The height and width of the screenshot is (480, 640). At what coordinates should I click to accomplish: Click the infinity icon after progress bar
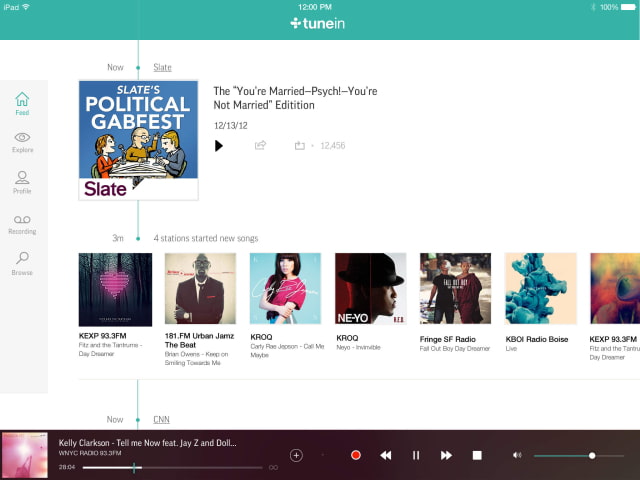point(273,467)
